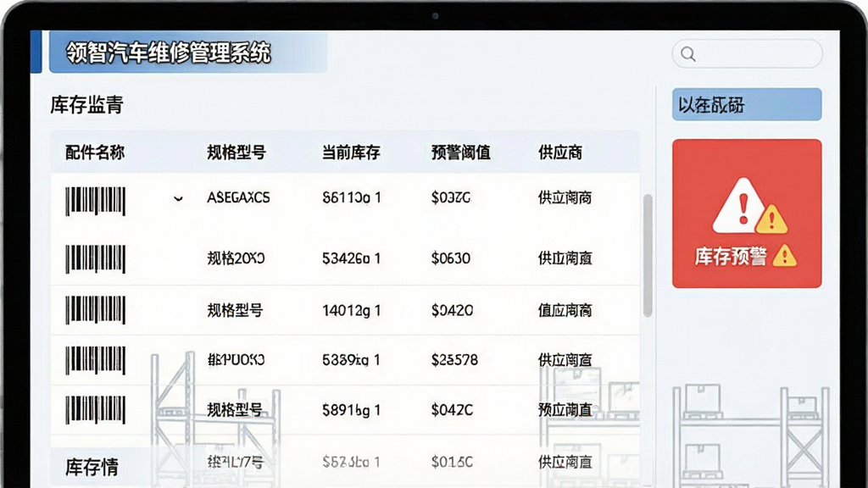Click threshold value $042C
The width and height of the screenshot is (868, 488).
click(x=453, y=410)
